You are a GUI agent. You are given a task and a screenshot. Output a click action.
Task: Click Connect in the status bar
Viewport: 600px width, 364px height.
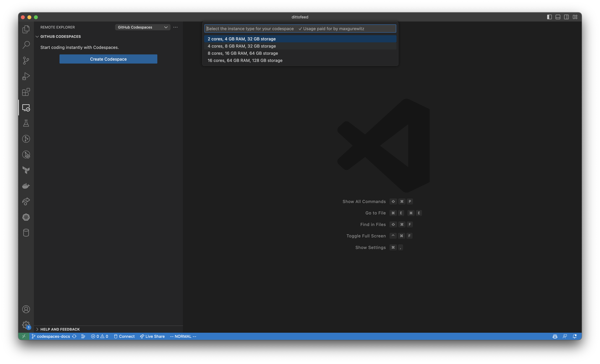[x=124, y=336]
